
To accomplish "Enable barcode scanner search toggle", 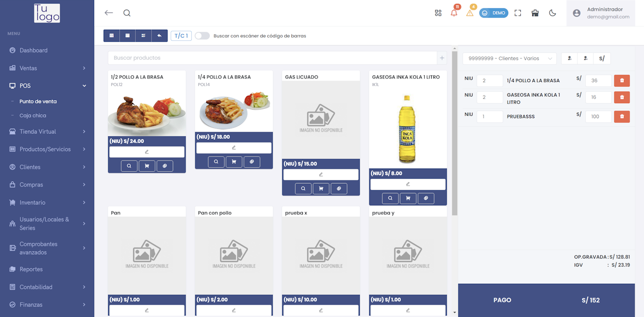I will (202, 36).
